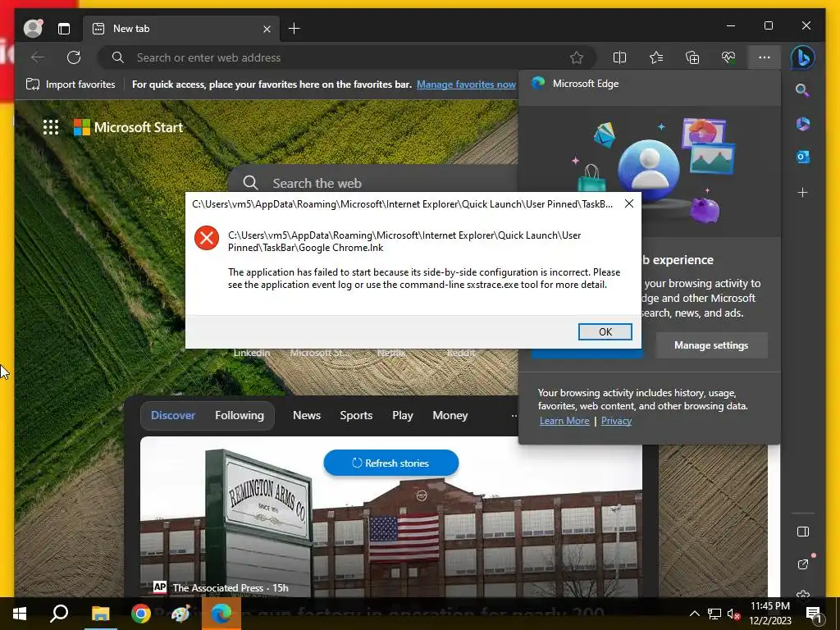Image resolution: width=840 pixels, height=630 pixels.
Task: Click the Search the web box
Action: (375, 183)
